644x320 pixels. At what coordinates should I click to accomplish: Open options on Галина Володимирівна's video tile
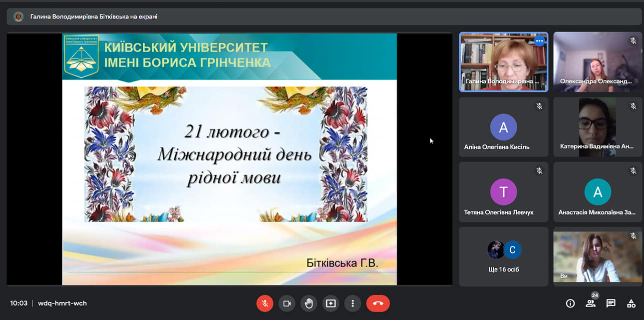pyautogui.click(x=539, y=41)
